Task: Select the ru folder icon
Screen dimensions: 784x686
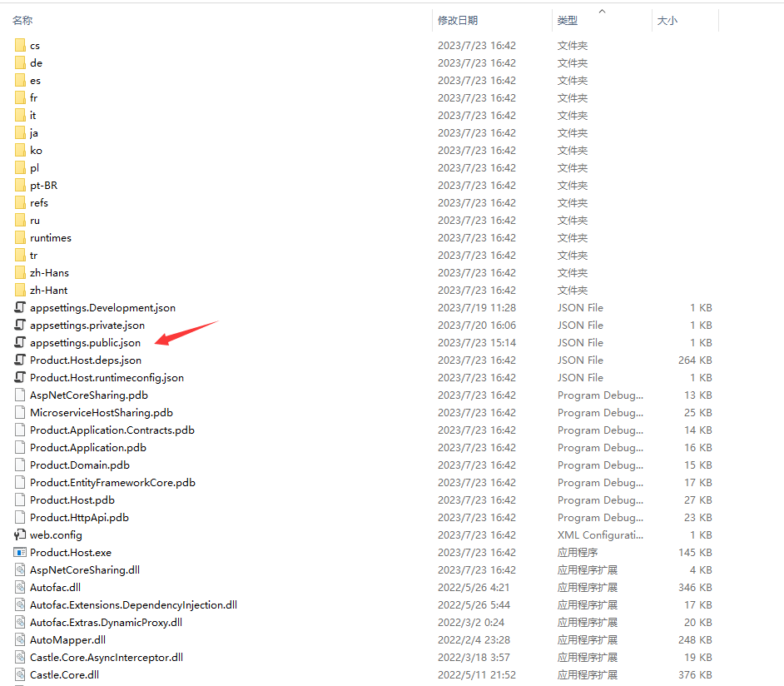Action: (x=20, y=221)
